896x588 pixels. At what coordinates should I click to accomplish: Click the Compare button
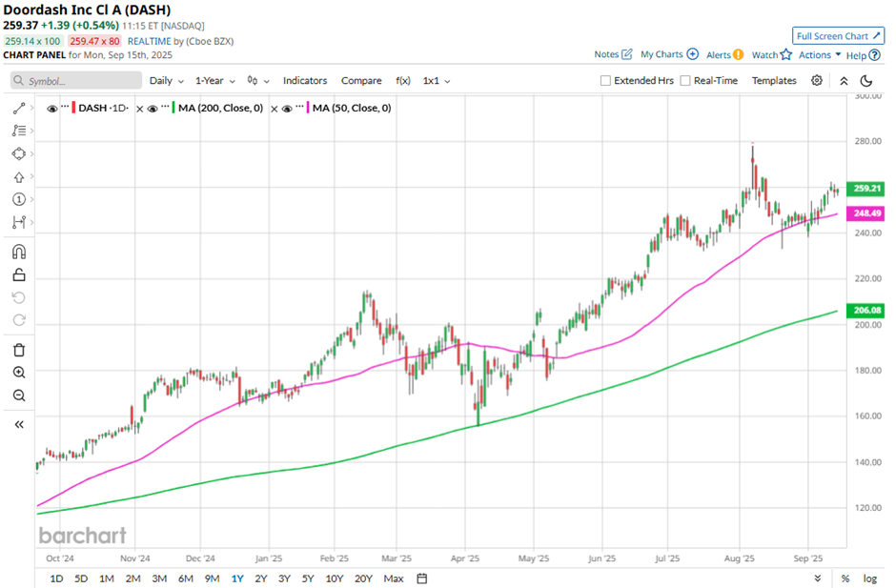tap(361, 81)
